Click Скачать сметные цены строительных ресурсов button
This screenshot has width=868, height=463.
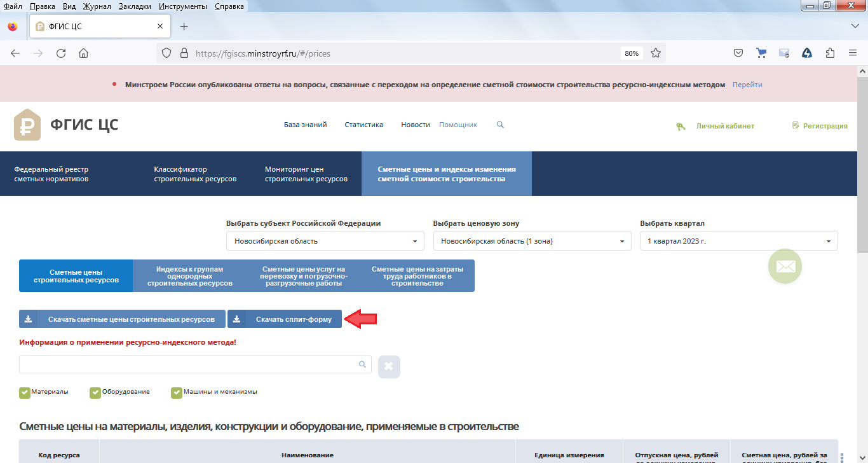pyautogui.click(x=122, y=319)
